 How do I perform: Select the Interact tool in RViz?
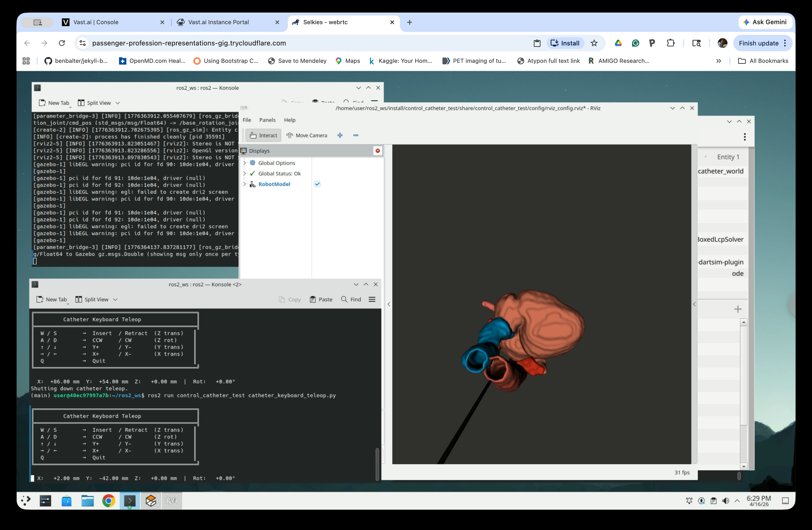click(x=264, y=135)
